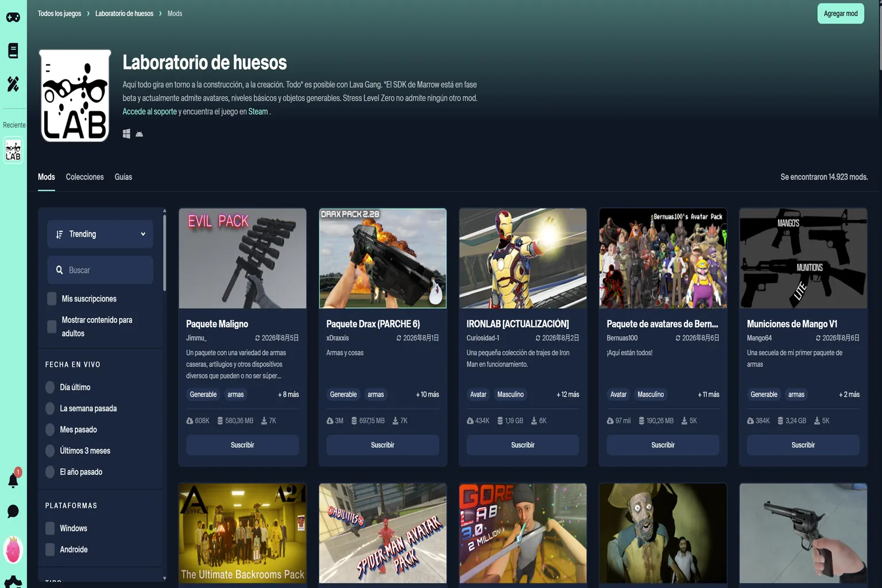
Task: Go to Todos los juegos breadcrumb
Action: pos(59,13)
